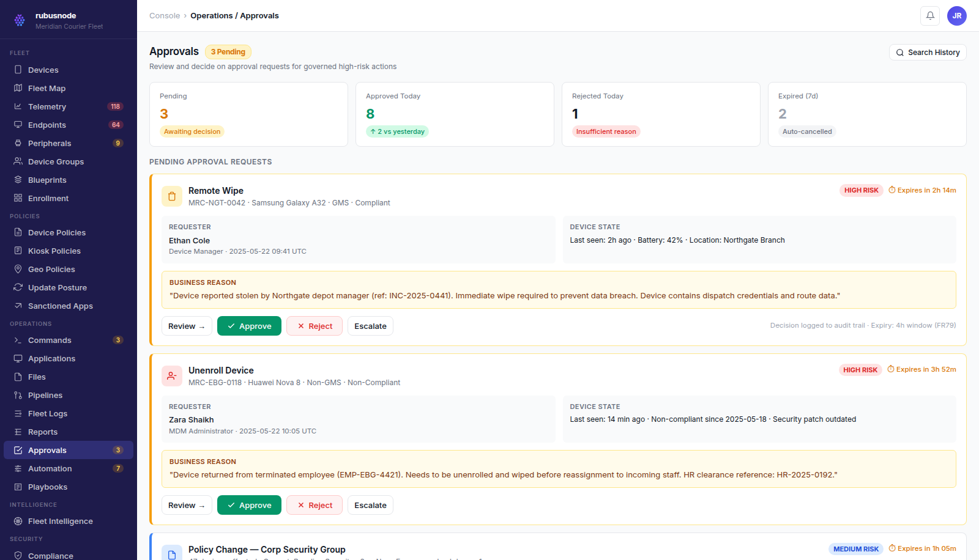Click '2 vs yesterday' tag
This screenshot has width=979, height=560.
[397, 131]
